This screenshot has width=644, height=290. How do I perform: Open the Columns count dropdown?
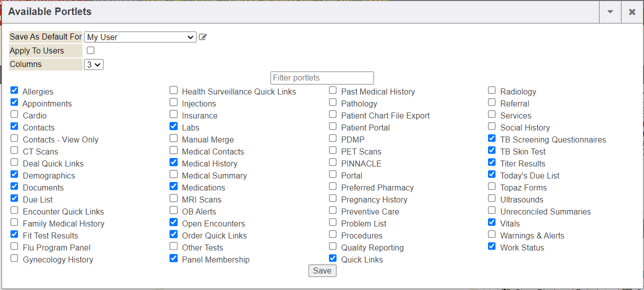pyautogui.click(x=93, y=64)
